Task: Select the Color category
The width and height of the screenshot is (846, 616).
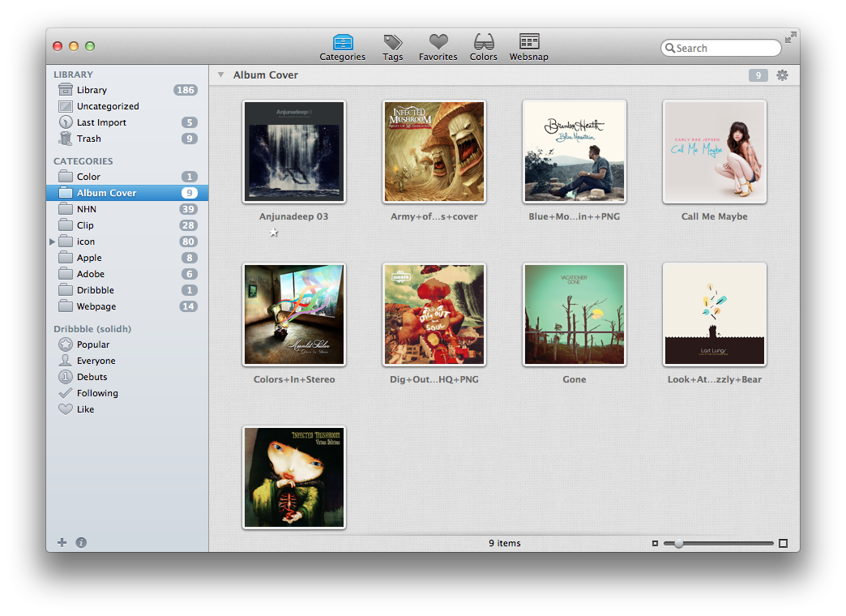Action: tap(127, 177)
